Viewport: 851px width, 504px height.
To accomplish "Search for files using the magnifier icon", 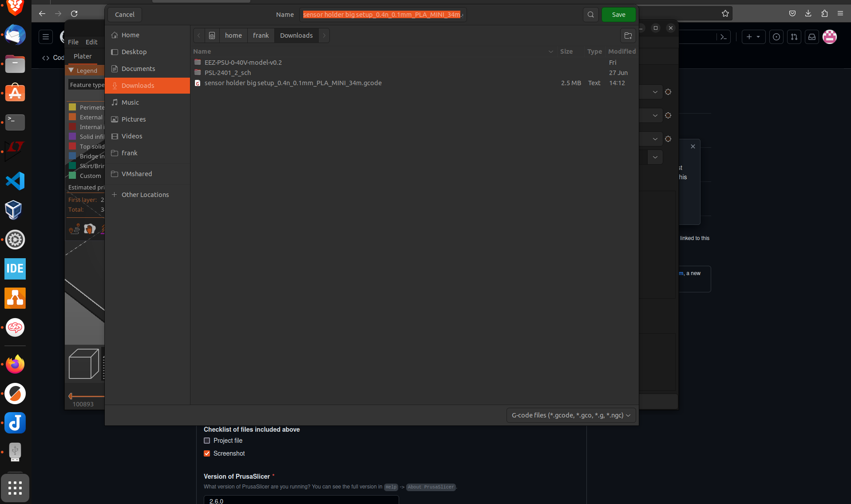I will coord(590,14).
